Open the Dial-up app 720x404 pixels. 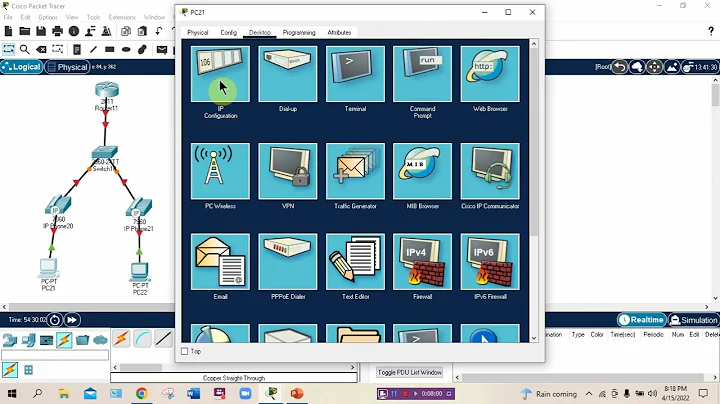[287, 74]
